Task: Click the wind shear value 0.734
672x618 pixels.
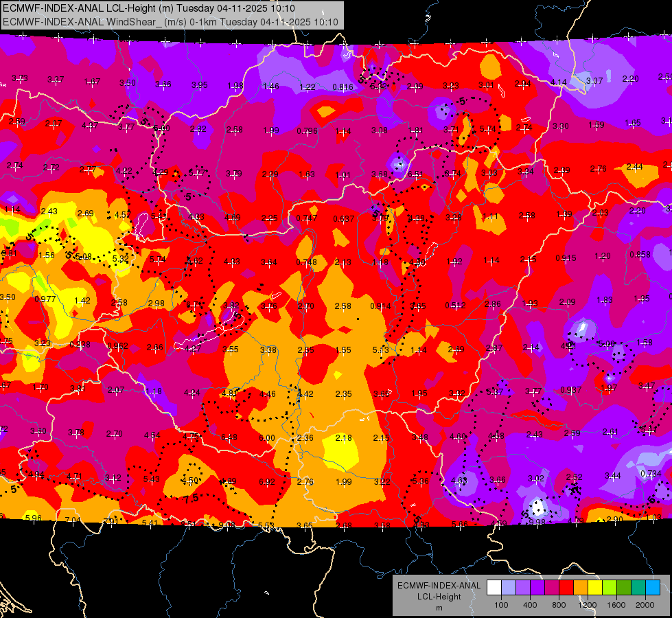Action: [651, 474]
